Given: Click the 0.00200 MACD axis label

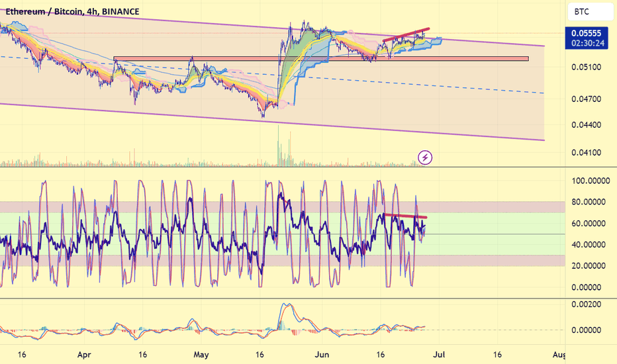Looking at the screenshot, I should [x=587, y=304].
